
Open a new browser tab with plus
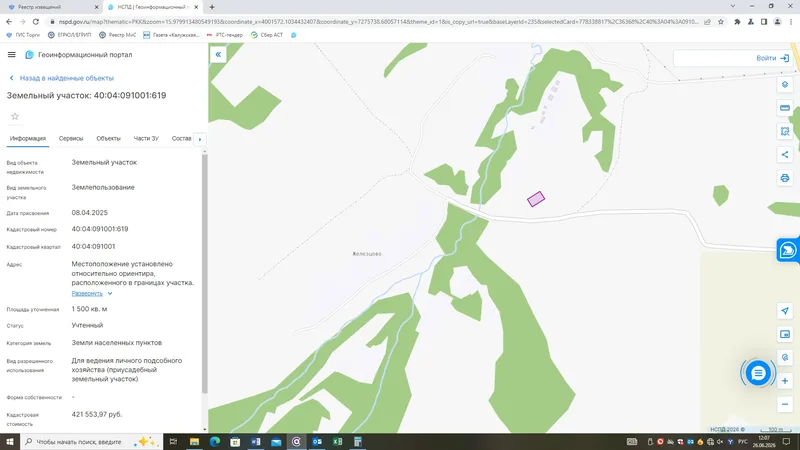click(212, 7)
